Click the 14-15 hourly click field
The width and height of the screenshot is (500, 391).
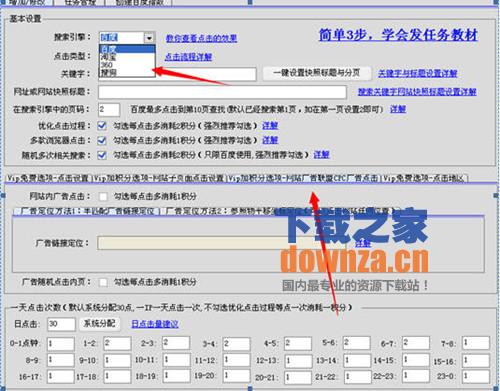click(416, 360)
